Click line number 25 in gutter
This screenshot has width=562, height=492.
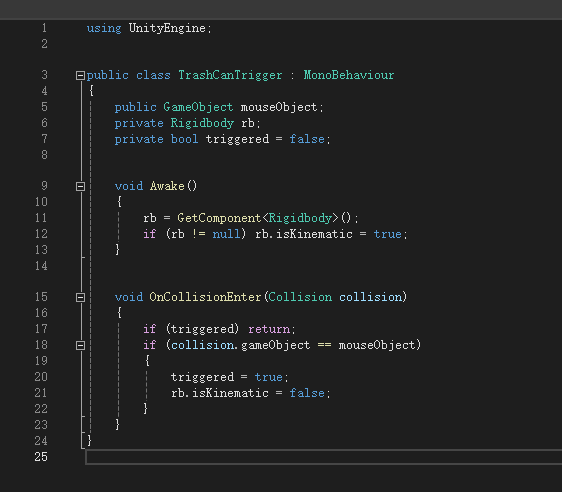(x=41, y=457)
